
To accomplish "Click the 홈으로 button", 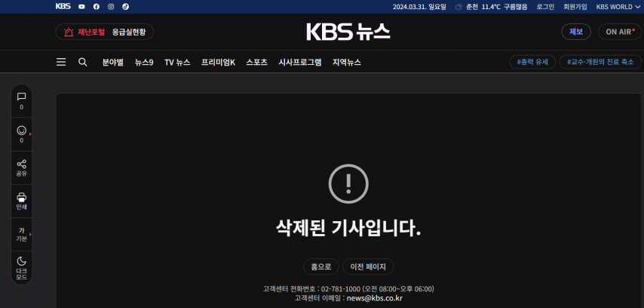I will (320, 266).
